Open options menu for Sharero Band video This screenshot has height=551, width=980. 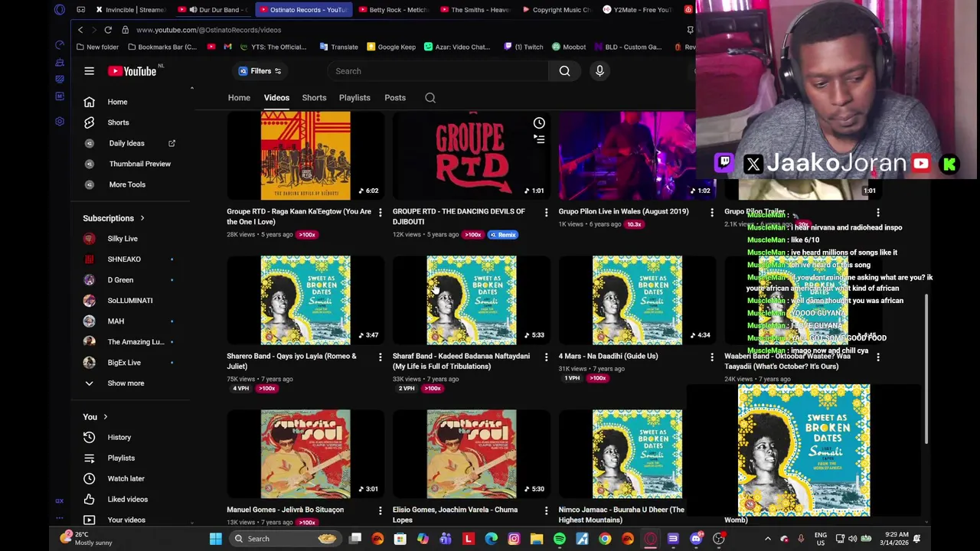[x=380, y=357]
